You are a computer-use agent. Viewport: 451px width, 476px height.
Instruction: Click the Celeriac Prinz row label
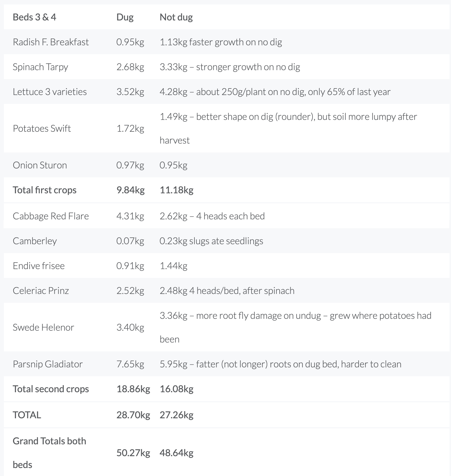click(x=41, y=291)
